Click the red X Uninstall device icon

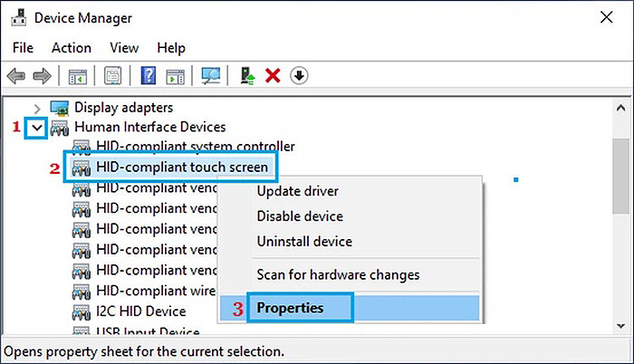pos(273,76)
